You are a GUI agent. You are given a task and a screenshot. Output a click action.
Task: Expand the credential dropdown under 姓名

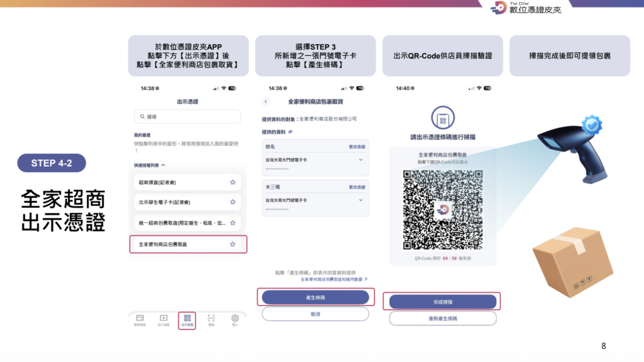click(x=360, y=160)
